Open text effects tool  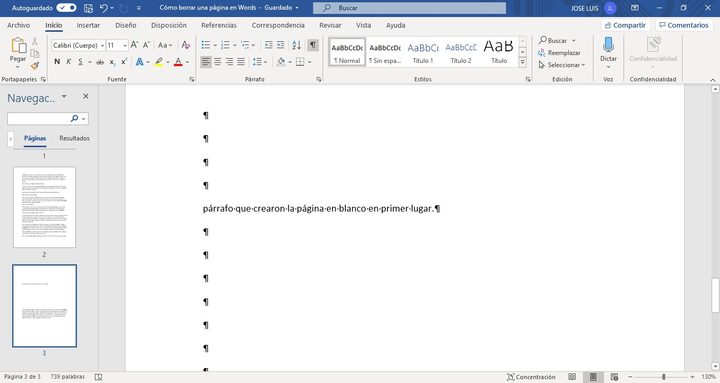[x=139, y=62]
